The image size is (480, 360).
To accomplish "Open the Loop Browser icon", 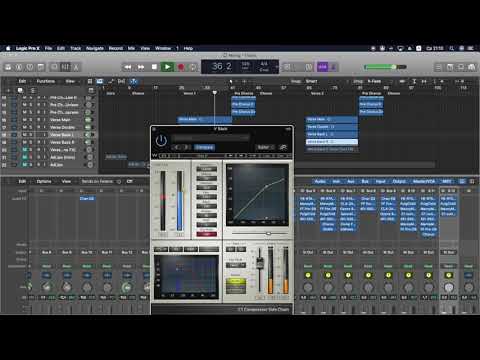I will pos(461,67).
